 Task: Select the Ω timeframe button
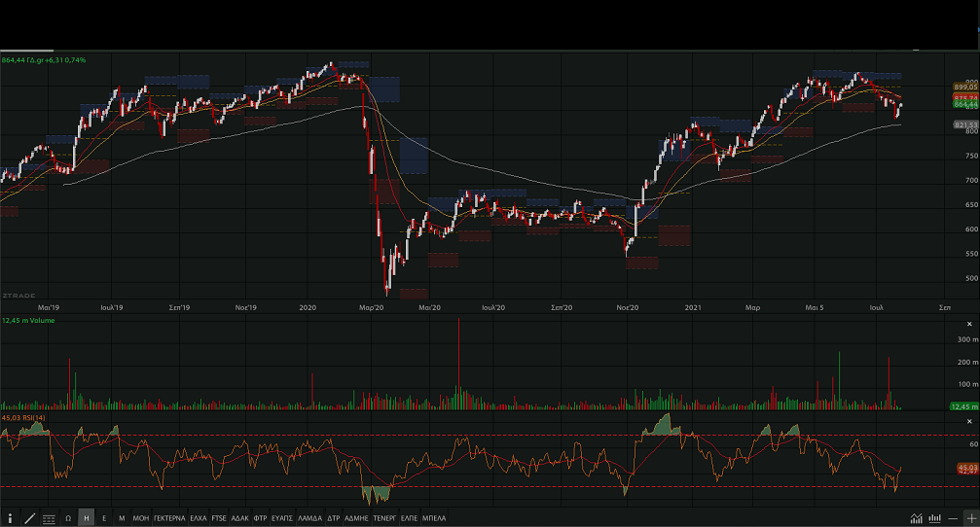pos(68,518)
